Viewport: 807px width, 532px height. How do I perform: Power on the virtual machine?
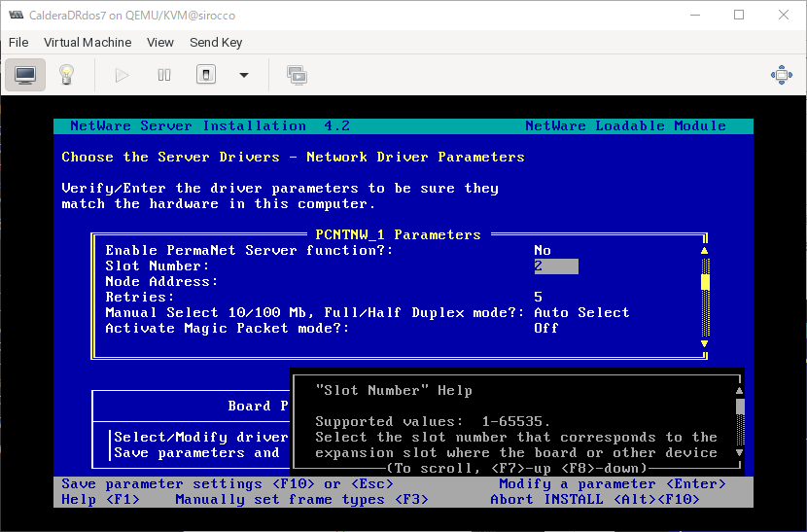[122, 75]
